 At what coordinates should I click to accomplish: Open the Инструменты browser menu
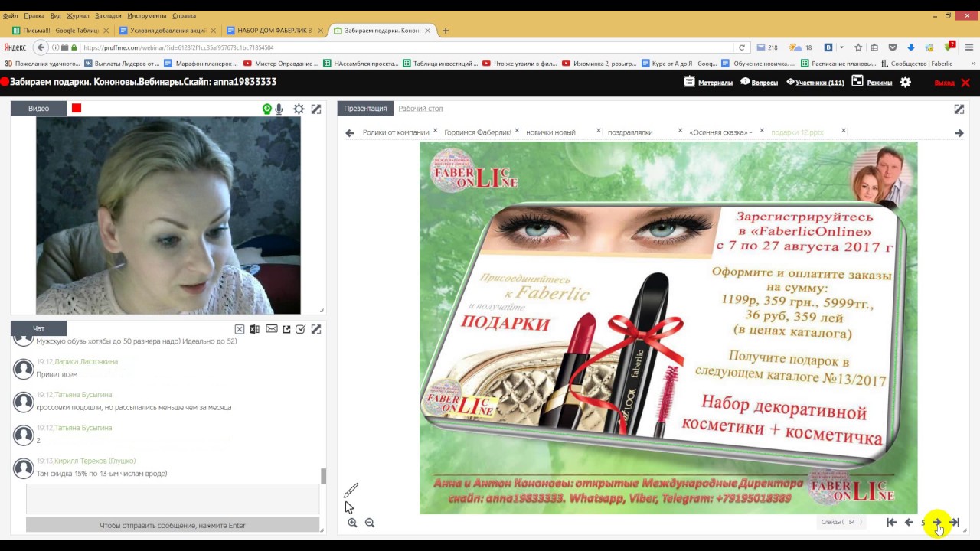tap(147, 15)
